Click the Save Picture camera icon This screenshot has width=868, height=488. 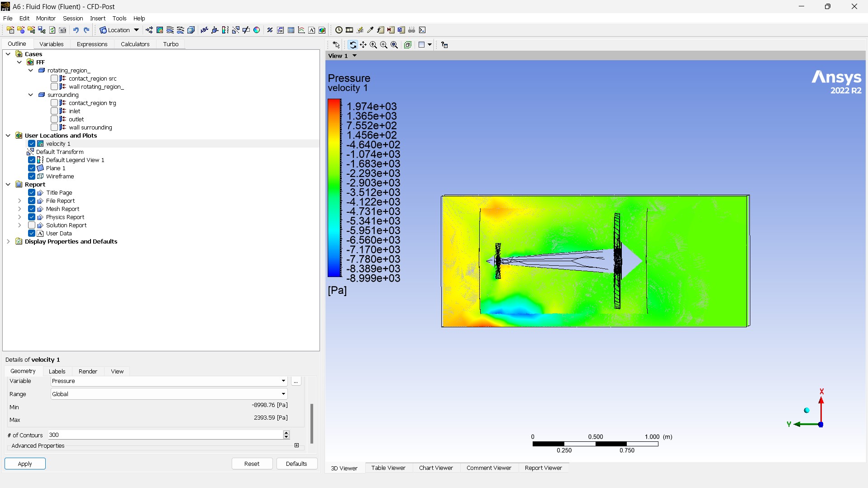pyautogui.click(x=63, y=30)
